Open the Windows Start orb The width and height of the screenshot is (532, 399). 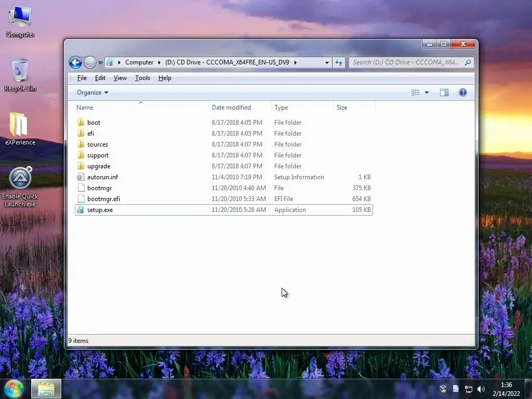coord(14,389)
